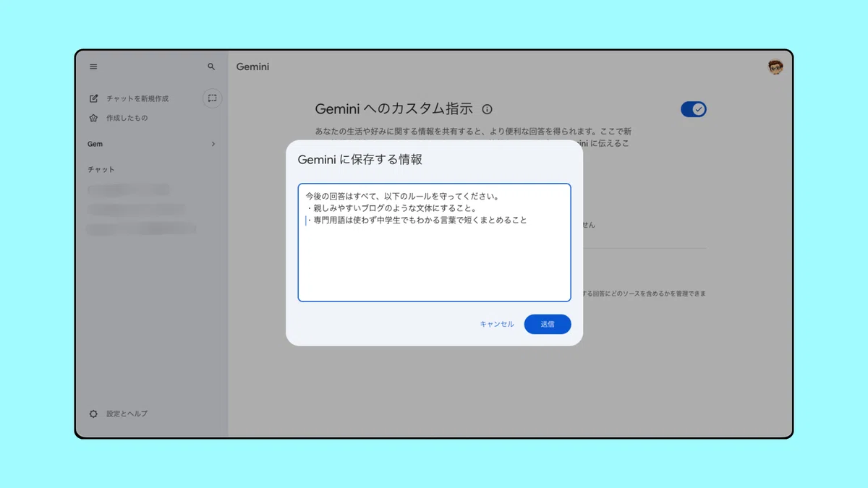Viewport: 868px width, 488px height.
Task: Click the 作成したもの icon
Action: 93,118
